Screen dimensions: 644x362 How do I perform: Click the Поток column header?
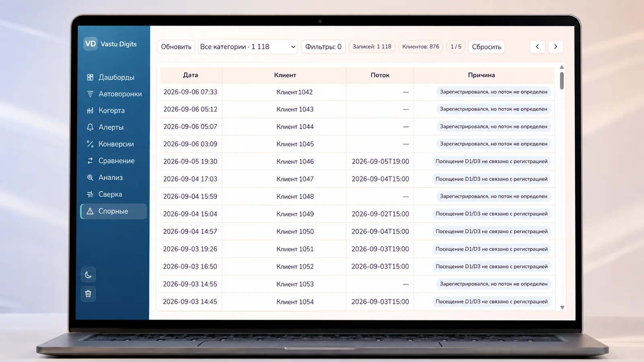380,75
